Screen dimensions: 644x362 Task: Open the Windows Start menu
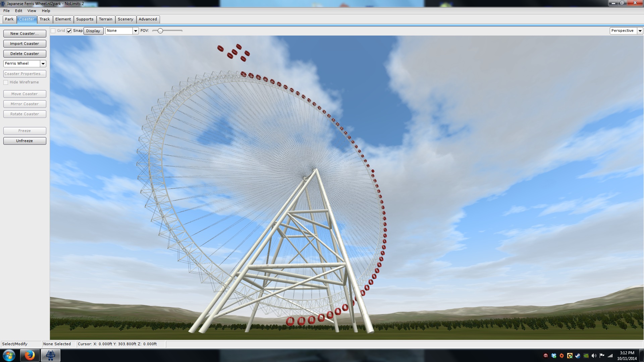[9, 355]
